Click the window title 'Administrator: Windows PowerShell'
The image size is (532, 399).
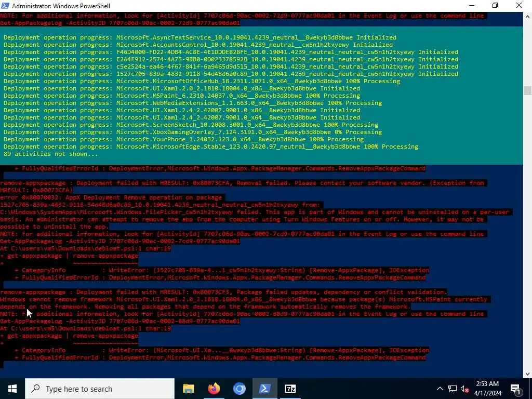pyautogui.click(x=61, y=6)
